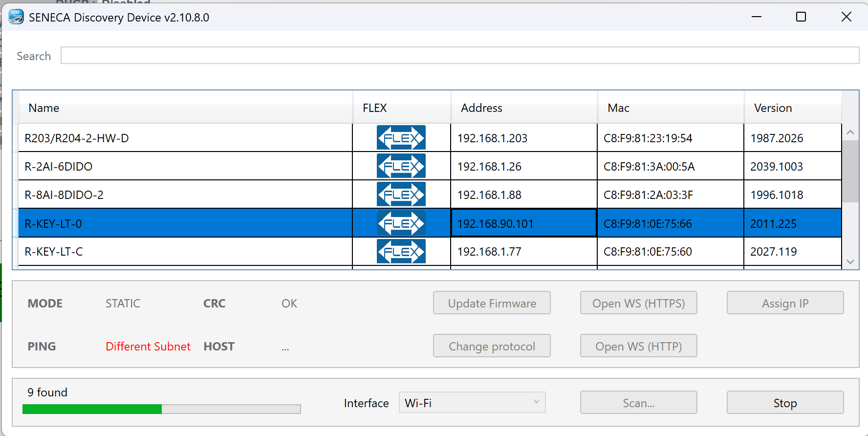
Task: Click the scan progress bar
Action: [161, 409]
